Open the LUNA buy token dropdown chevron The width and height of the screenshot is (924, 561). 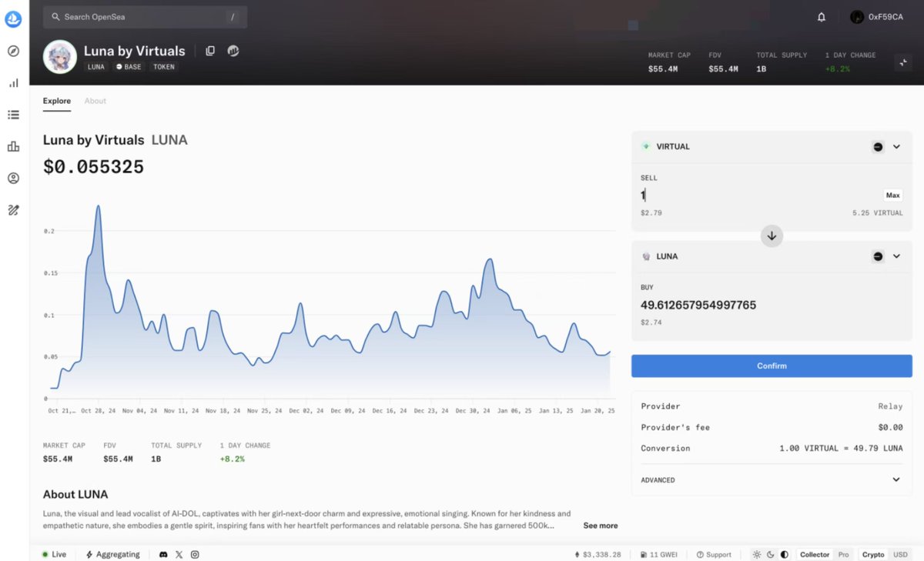pyautogui.click(x=896, y=256)
